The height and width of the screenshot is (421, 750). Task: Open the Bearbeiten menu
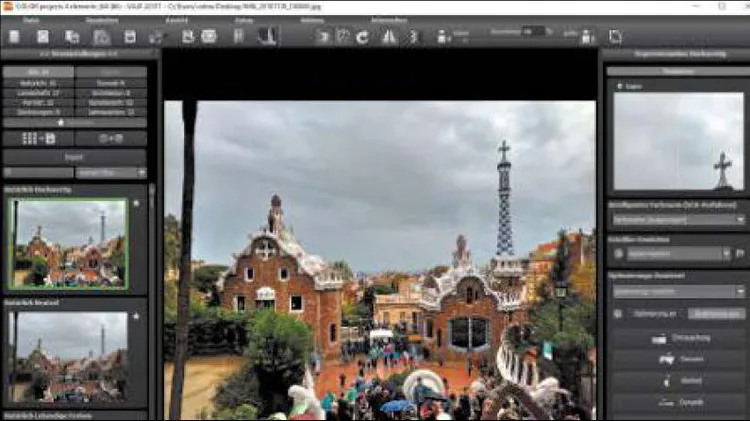(x=102, y=21)
